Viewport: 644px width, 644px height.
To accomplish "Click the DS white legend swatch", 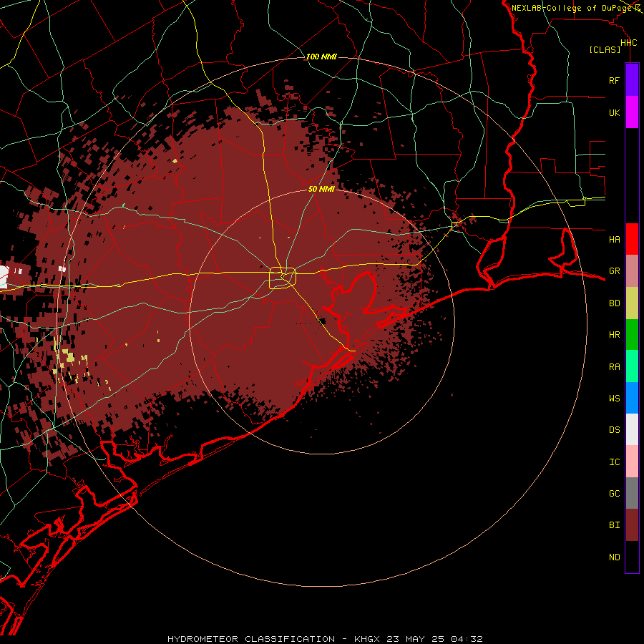I will (x=632, y=429).
